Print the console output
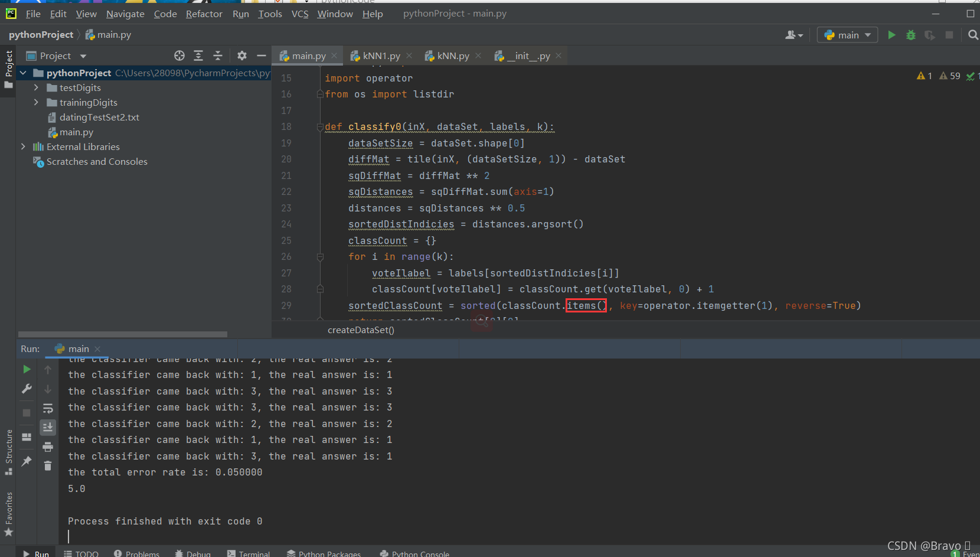The width and height of the screenshot is (980, 557). (x=48, y=447)
